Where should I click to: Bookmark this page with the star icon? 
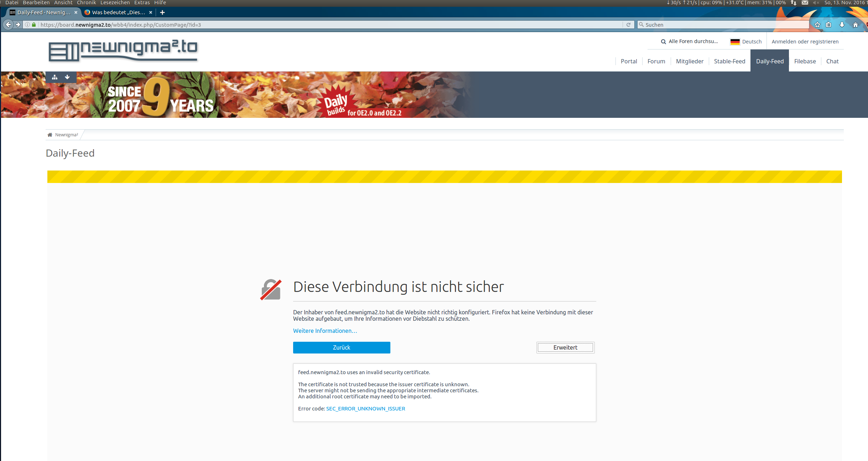pos(817,25)
